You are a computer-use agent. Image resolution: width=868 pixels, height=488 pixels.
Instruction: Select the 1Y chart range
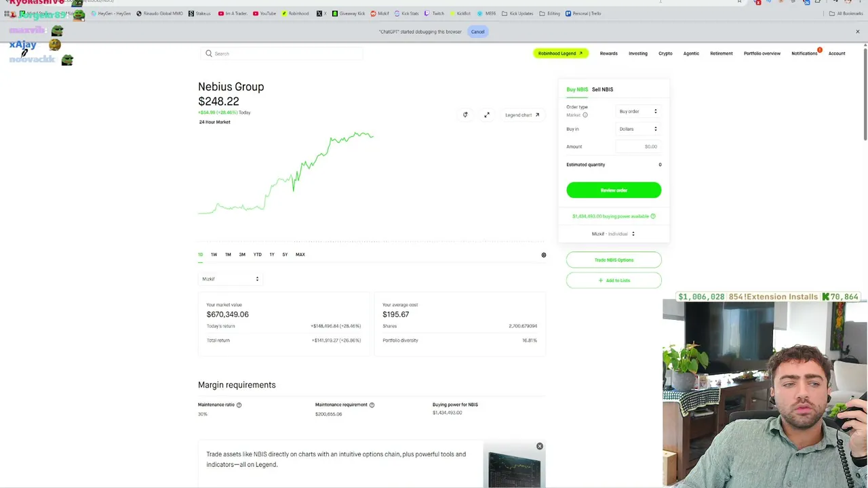(272, 255)
